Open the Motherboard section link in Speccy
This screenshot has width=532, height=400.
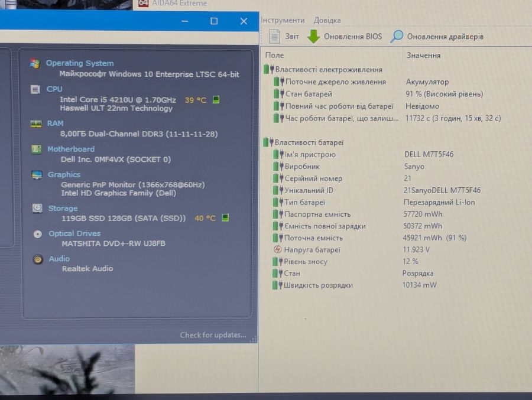click(71, 149)
